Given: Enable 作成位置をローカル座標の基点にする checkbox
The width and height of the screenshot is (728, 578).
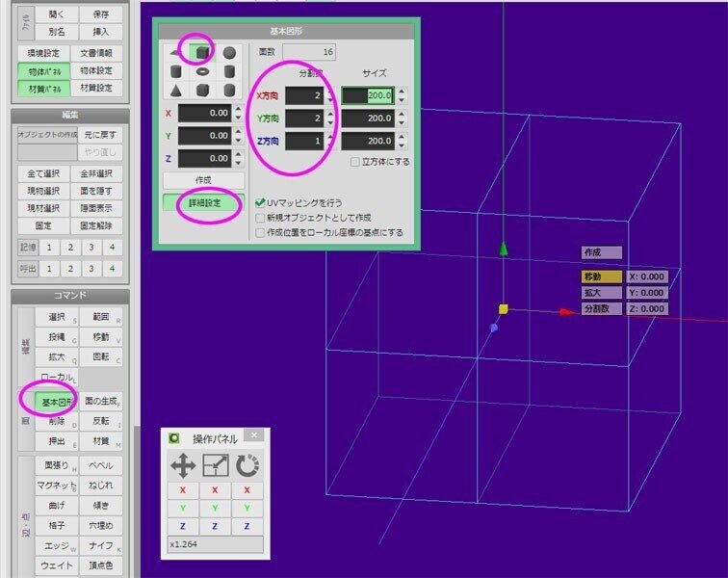Looking at the screenshot, I should (260, 232).
